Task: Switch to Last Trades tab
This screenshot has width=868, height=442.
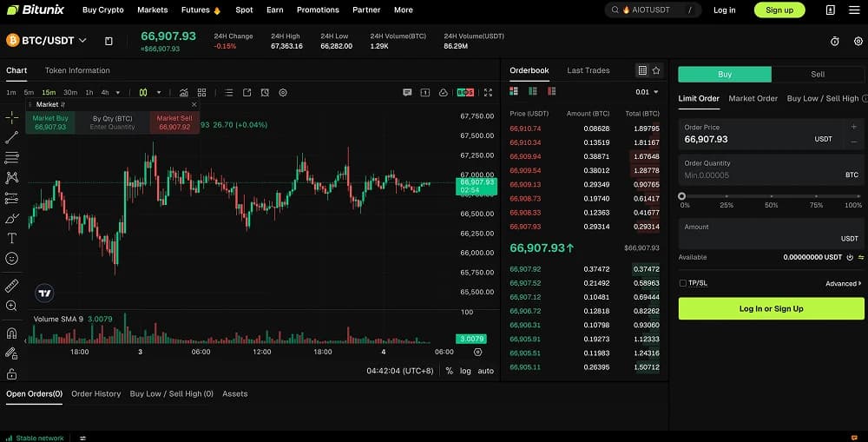Action: pos(588,70)
